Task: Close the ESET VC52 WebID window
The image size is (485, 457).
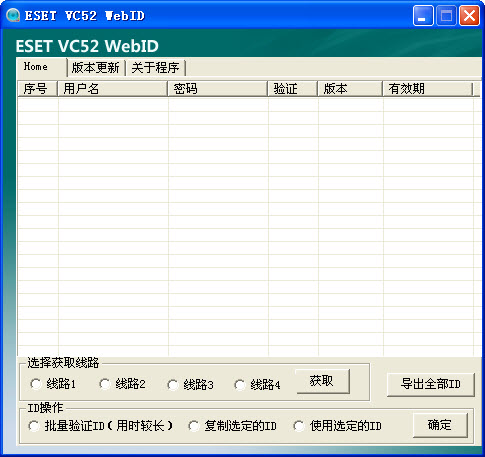Action: (x=469, y=15)
